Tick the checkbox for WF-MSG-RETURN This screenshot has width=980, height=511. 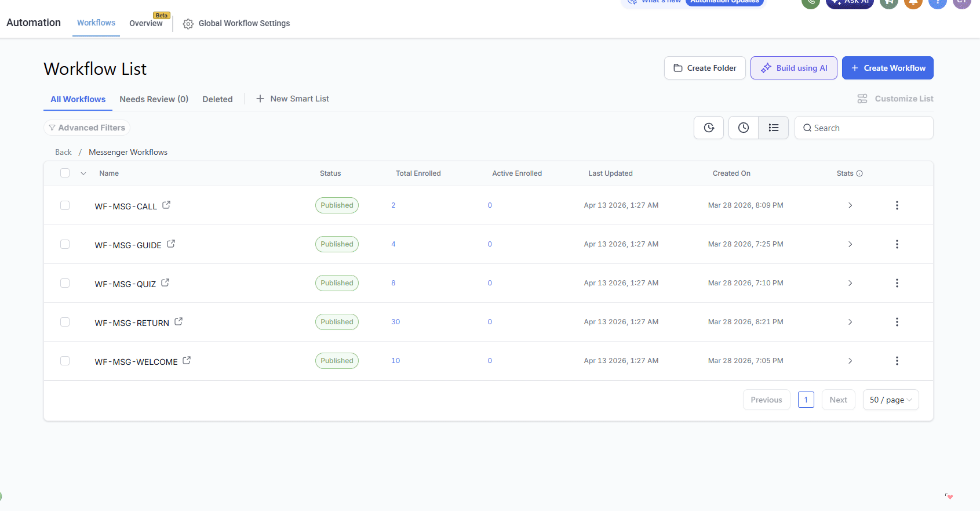point(65,322)
